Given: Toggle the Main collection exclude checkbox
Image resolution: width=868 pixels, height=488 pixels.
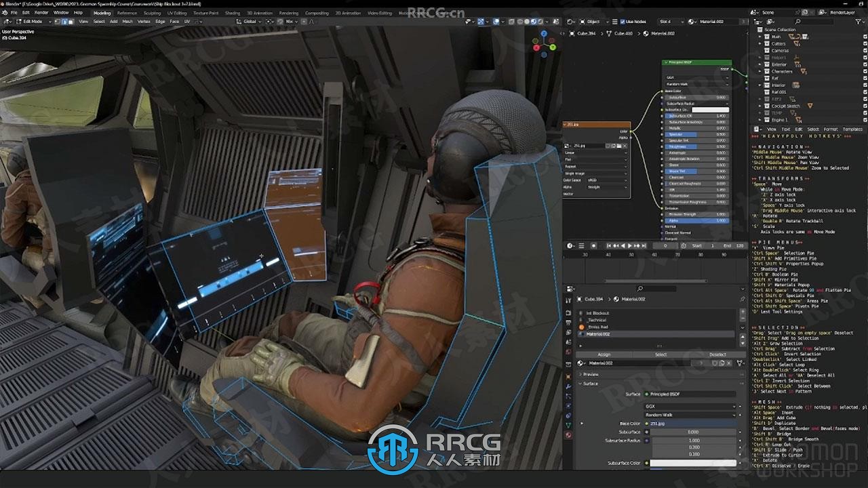Looking at the screenshot, I should [x=865, y=37].
